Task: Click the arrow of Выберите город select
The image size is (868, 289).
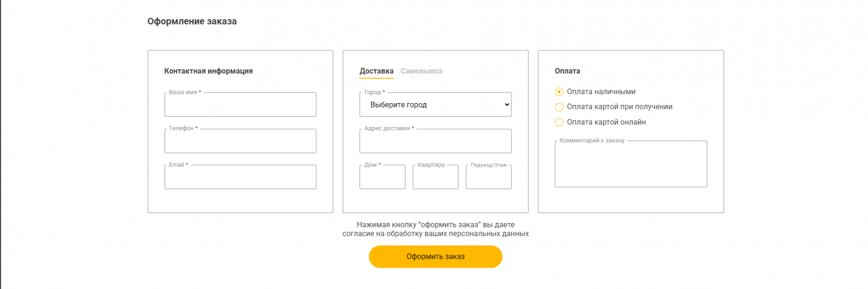Action: point(506,105)
